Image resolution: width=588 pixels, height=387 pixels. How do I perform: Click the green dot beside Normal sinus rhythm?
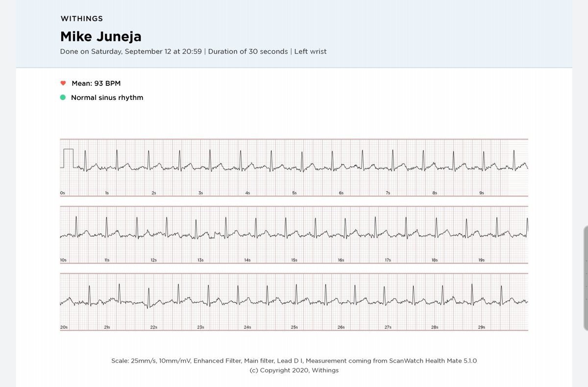[x=63, y=97]
